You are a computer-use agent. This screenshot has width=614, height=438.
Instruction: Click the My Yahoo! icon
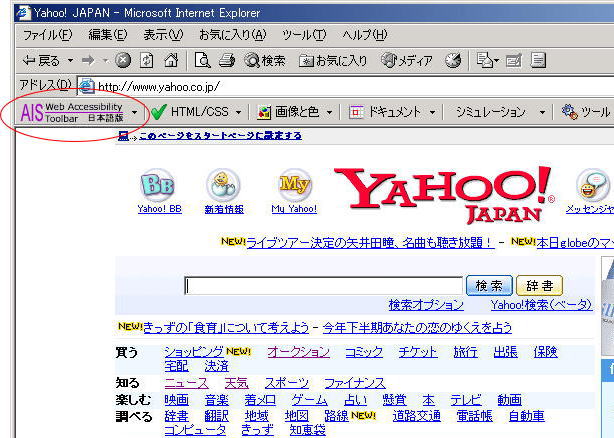pos(294,185)
